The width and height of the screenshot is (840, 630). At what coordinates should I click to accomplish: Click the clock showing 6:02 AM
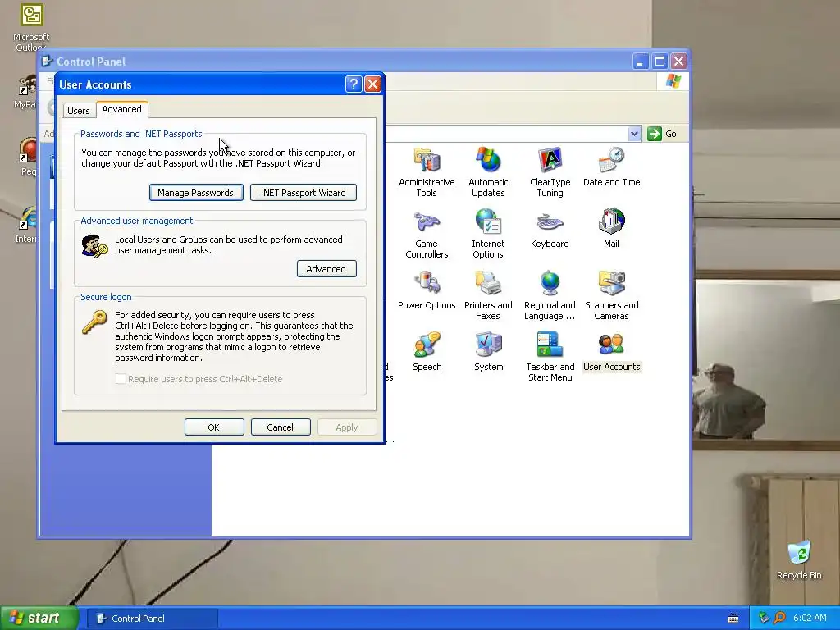[810, 618]
